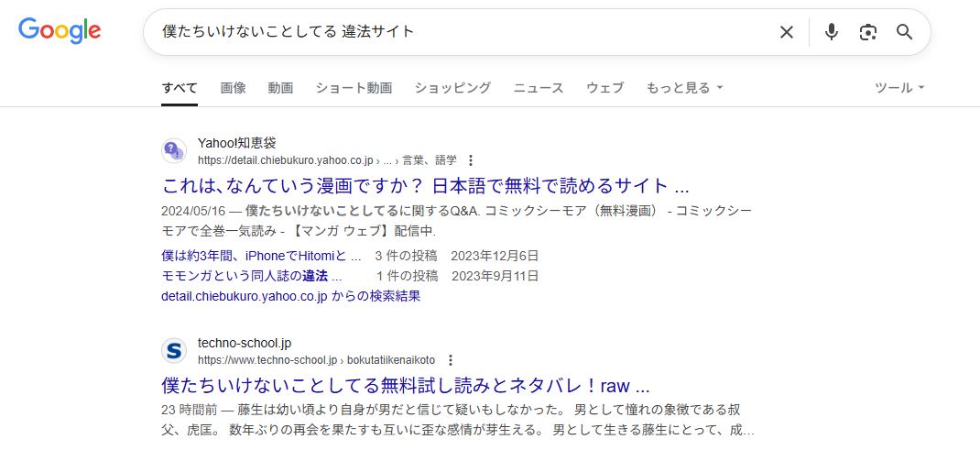Click the detail.chiebukuro.yahoo.co.jp URL breadcrumb
980x461 pixels.
[327, 160]
